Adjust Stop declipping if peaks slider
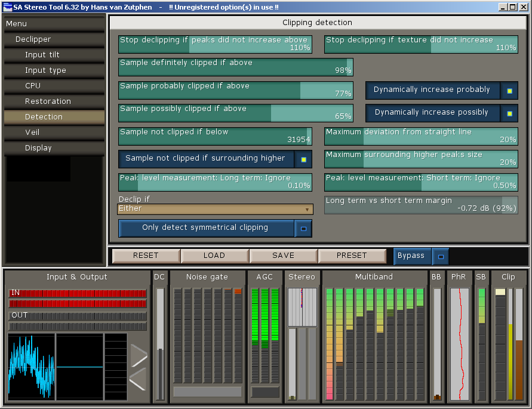This screenshot has height=409, width=532. [x=215, y=44]
